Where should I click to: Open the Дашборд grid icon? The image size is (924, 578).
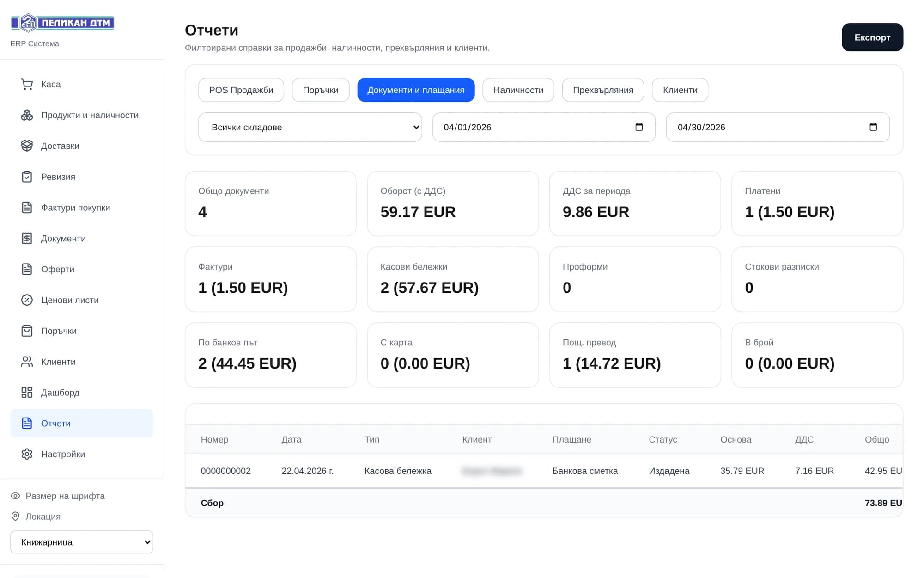pos(27,393)
